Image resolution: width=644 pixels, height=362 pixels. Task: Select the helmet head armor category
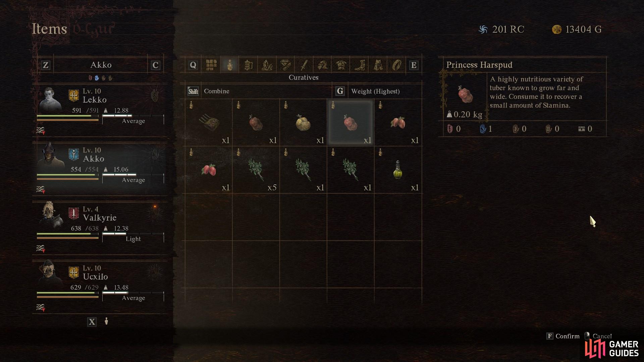coord(323,65)
